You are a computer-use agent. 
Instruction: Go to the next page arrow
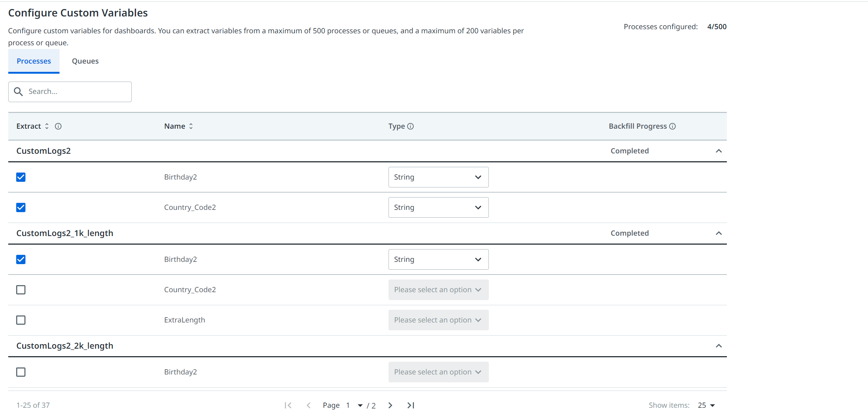(390, 405)
